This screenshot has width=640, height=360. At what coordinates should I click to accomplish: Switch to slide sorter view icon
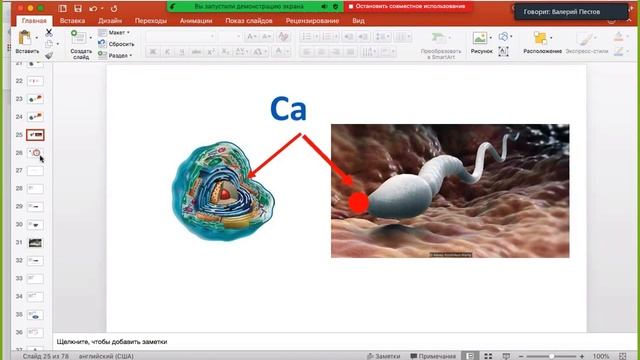pyautogui.click(x=488, y=356)
